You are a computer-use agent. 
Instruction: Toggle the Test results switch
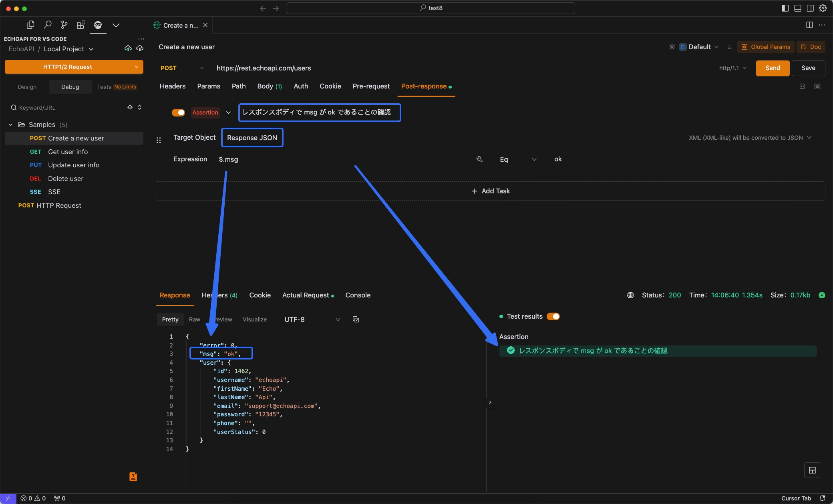click(x=552, y=316)
